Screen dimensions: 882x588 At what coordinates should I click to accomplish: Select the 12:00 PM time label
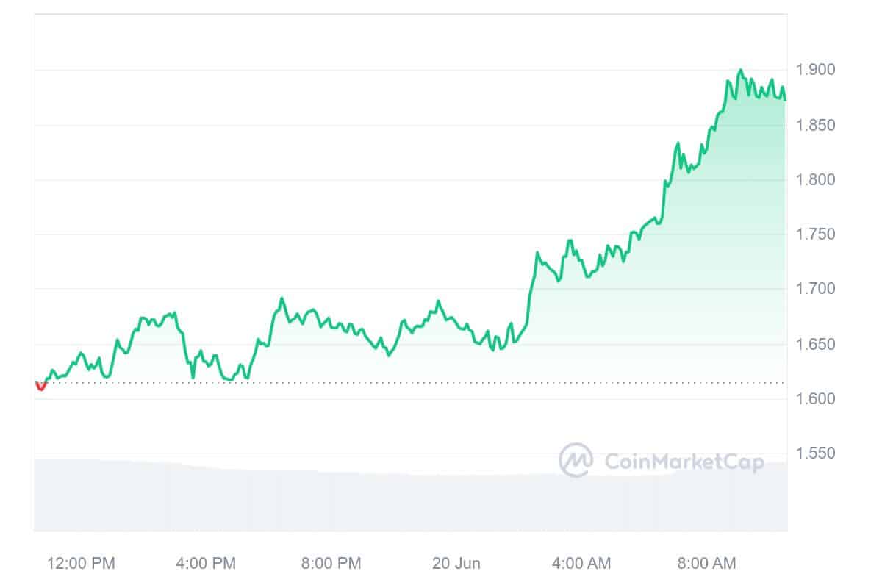pos(82,564)
